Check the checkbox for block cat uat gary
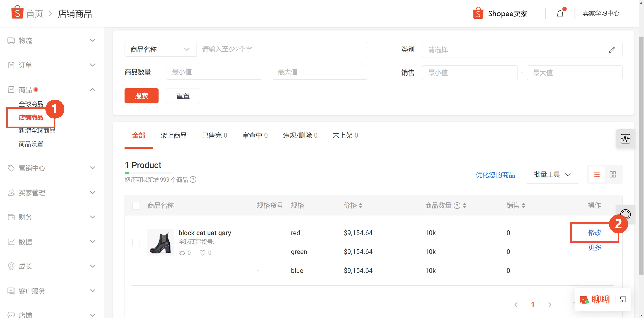The width and height of the screenshot is (644, 318). 136,242
